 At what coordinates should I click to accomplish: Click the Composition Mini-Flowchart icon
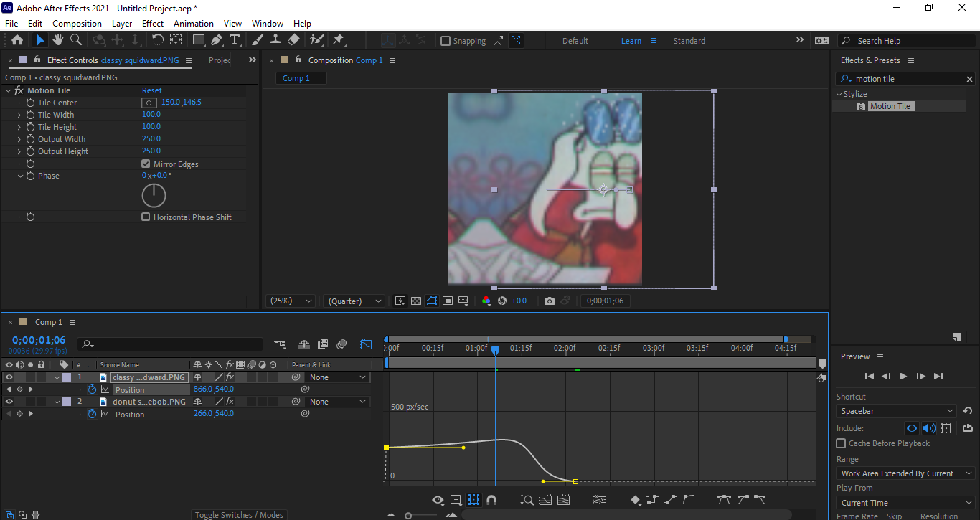click(280, 344)
